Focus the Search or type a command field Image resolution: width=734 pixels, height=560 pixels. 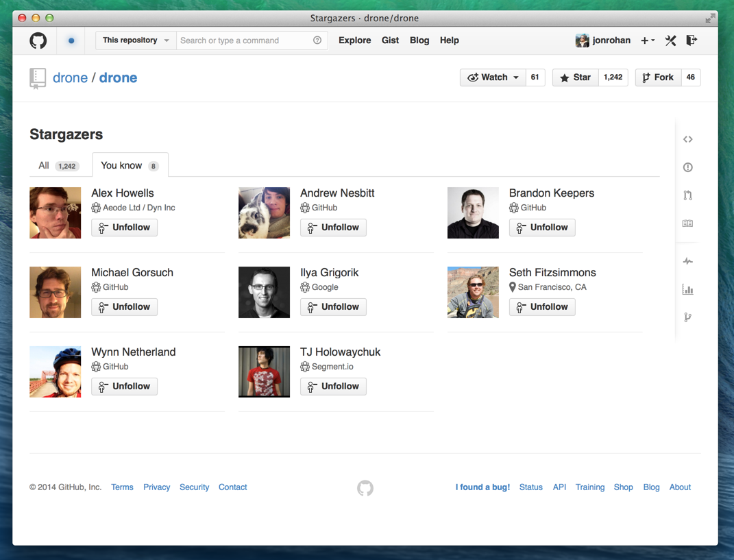click(243, 40)
